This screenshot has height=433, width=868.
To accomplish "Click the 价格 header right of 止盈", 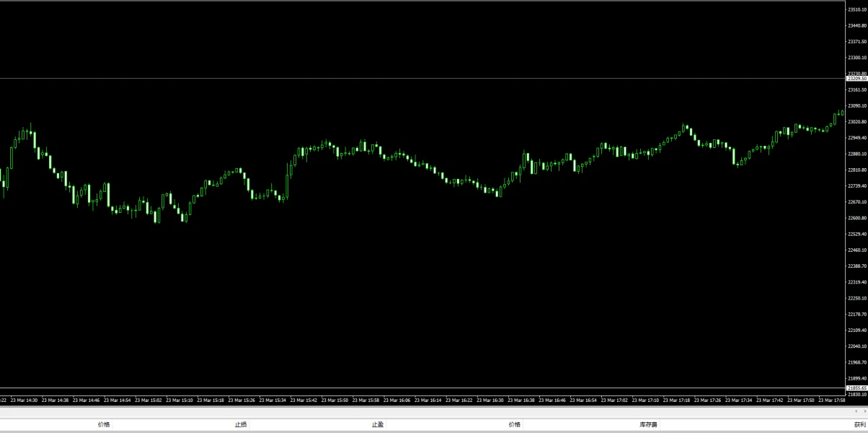I will (514, 424).
